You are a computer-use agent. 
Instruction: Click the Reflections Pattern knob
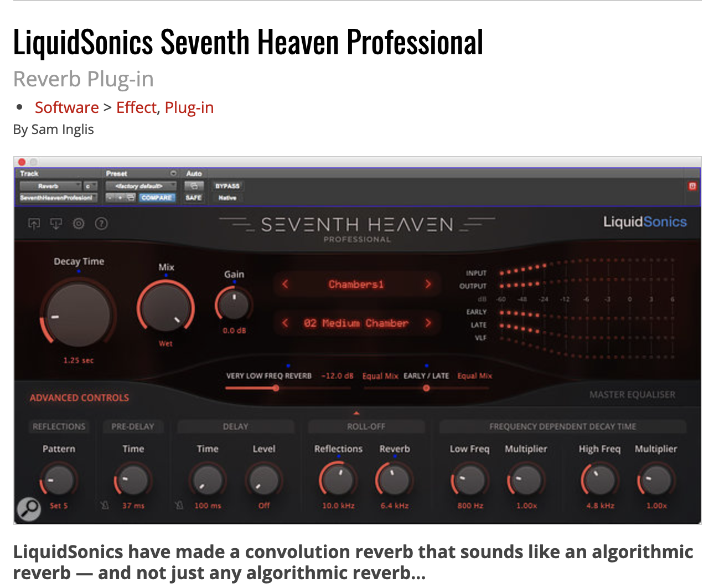(x=58, y=479)
